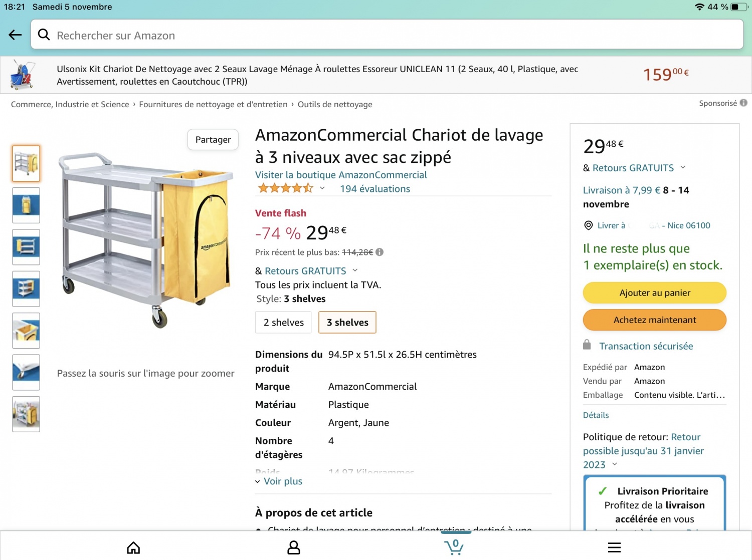Open the hamburger menu icon

(614, 547)
